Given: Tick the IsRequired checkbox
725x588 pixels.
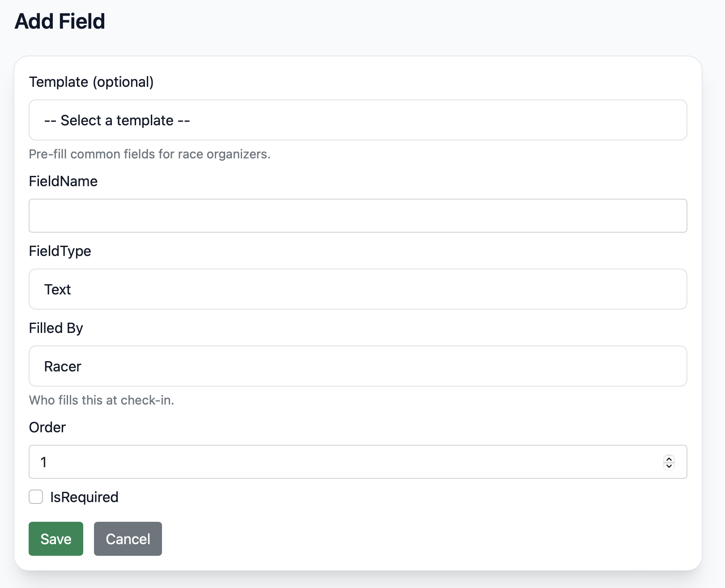Looking at the screenshot, I should click(36, 497).
